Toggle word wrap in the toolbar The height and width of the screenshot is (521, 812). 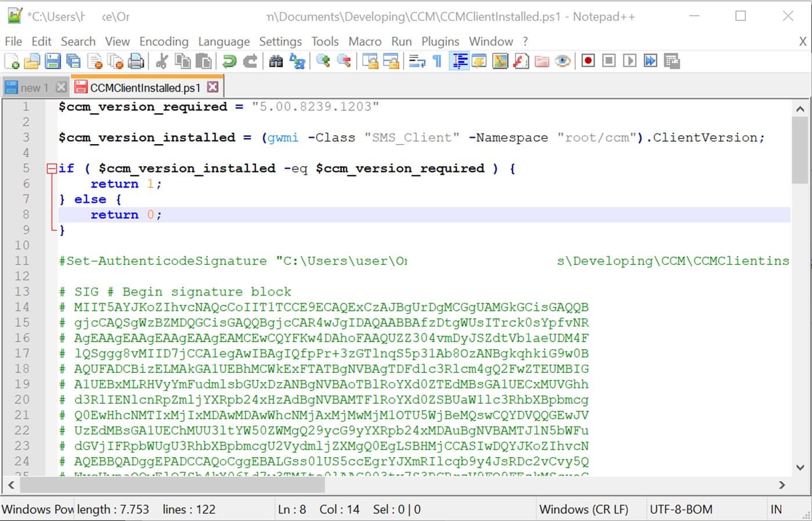click(417, 61)
